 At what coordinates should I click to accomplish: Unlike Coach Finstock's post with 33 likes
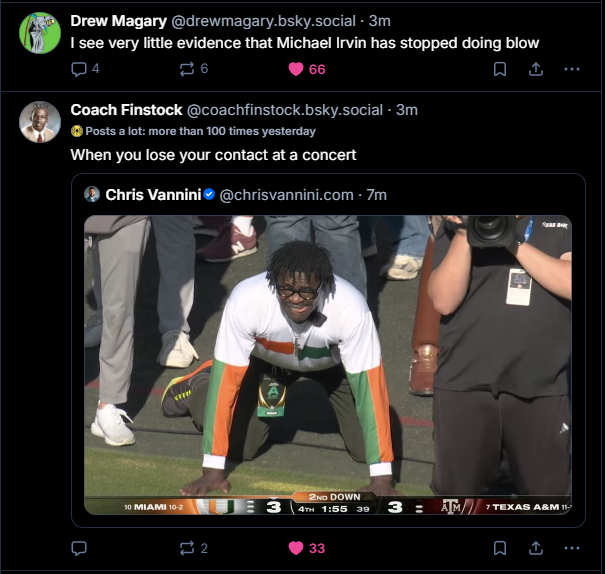click(296, 548)
